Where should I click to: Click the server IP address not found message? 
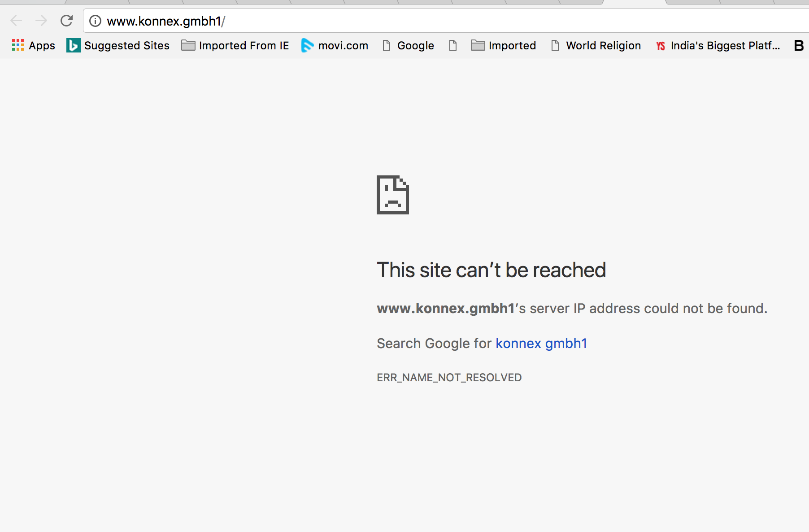tap(572, 309)
